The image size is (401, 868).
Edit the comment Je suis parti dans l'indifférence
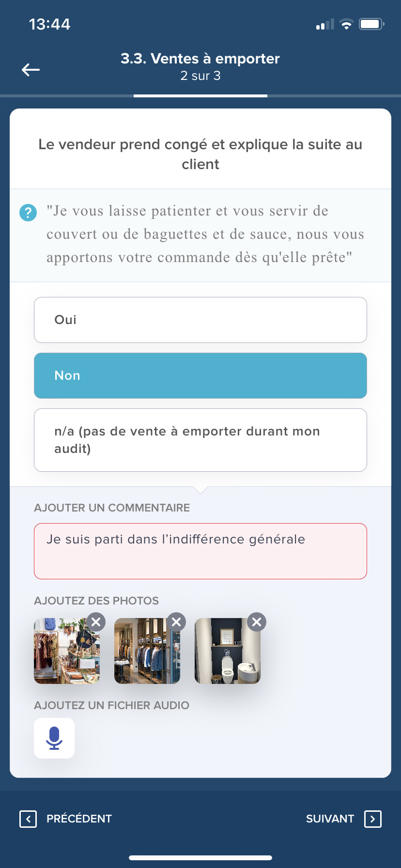200,551
